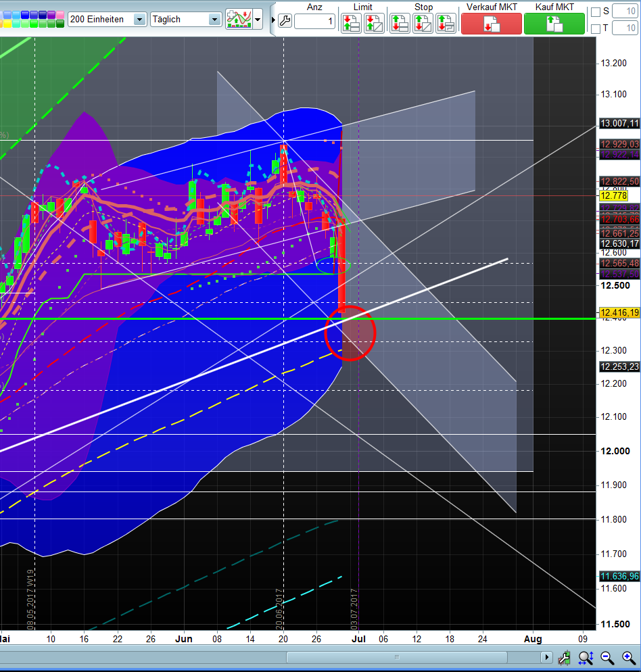This screenshot has width=641, height=672.
Task: Select the small green ellipse drawing
Action: coord(333,265)
